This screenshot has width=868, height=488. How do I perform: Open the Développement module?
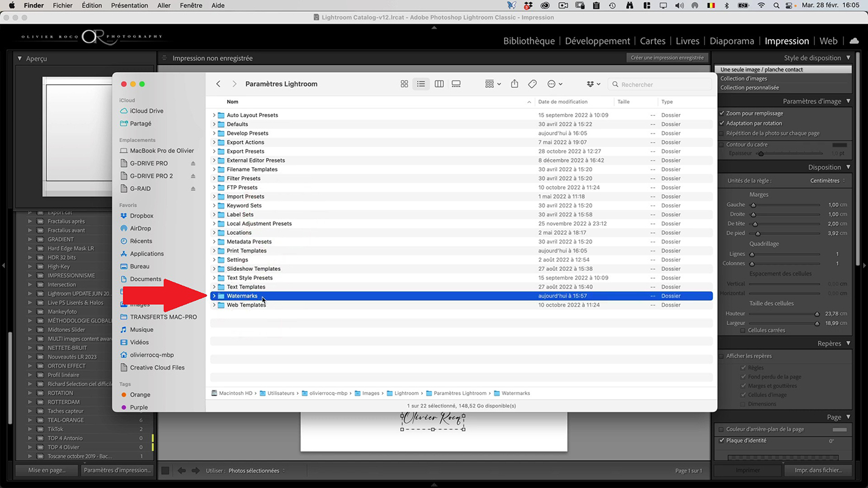(597, 41)
